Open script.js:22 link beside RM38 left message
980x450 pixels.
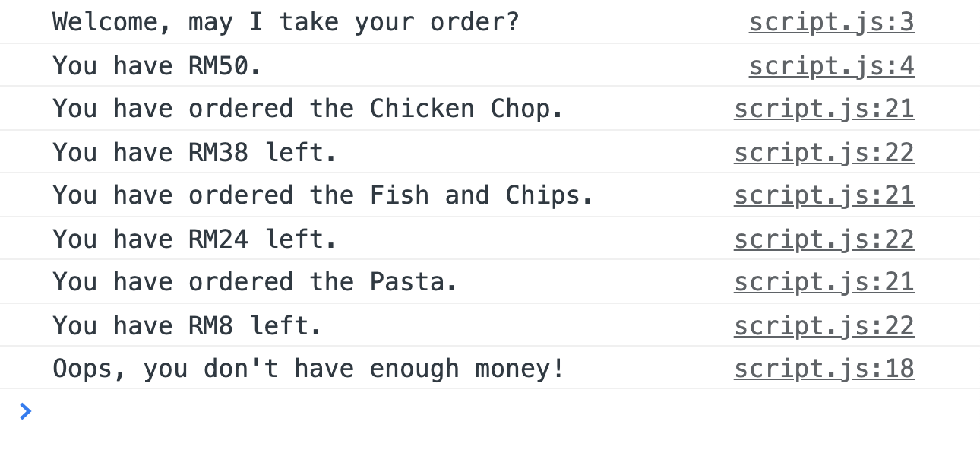pos(824,153)
